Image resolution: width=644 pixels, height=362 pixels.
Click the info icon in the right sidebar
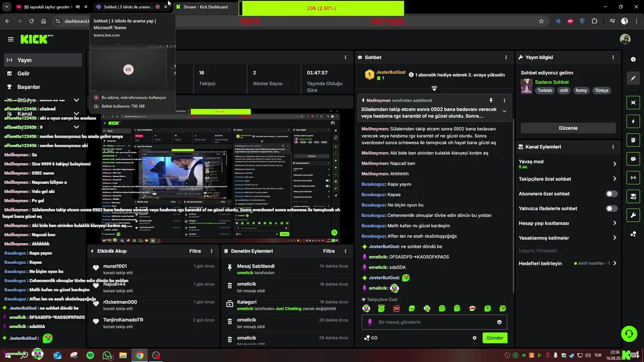click(633, 59)
